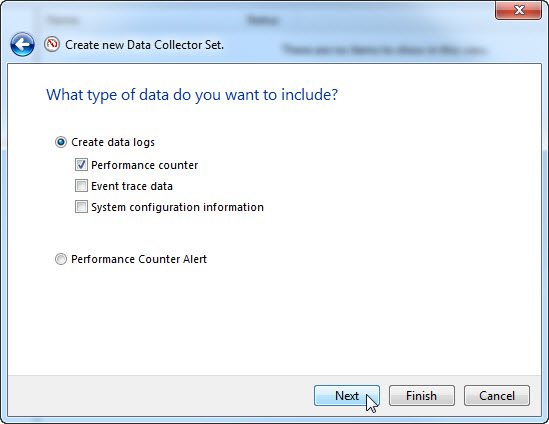Screen dimensions: 549x424
Task: Click the 'Create new Data Collector Set.' title
Action: pos(144,45)
